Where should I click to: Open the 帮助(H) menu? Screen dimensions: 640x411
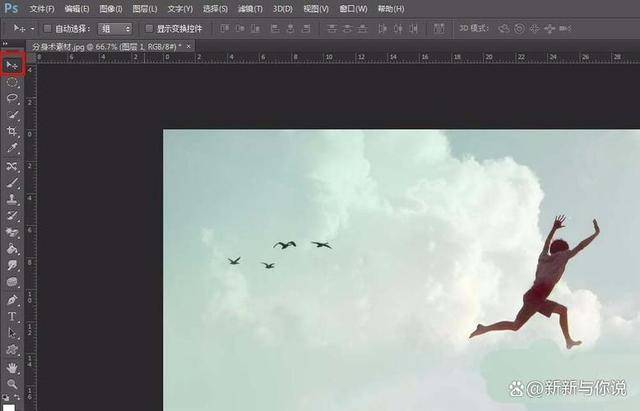point(391,9)
